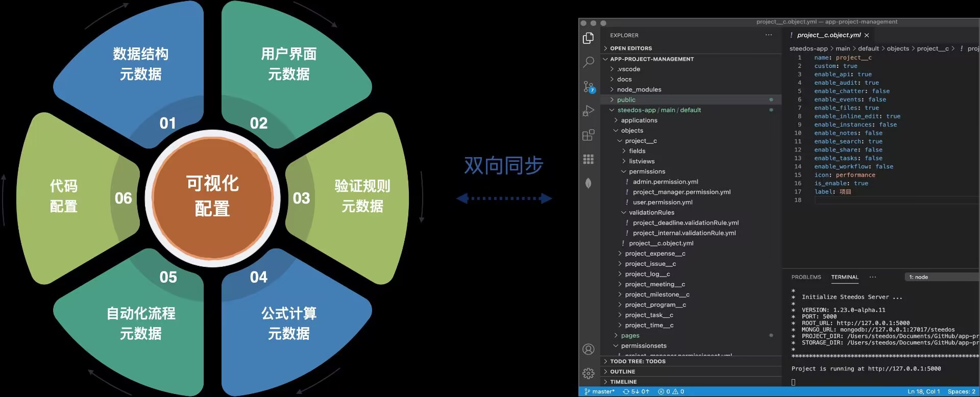Collapse the APP-PROJECT-MANAGEMENT section

[691, 59]
